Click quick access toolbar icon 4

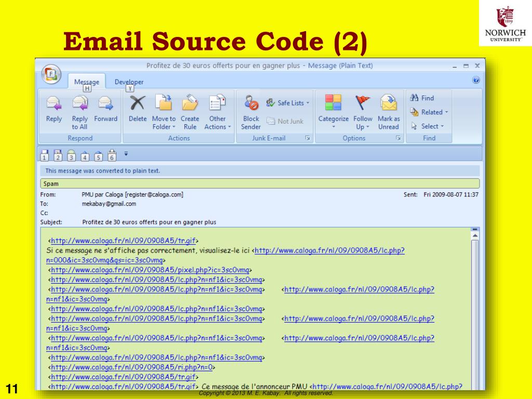(x=85, y=155)
